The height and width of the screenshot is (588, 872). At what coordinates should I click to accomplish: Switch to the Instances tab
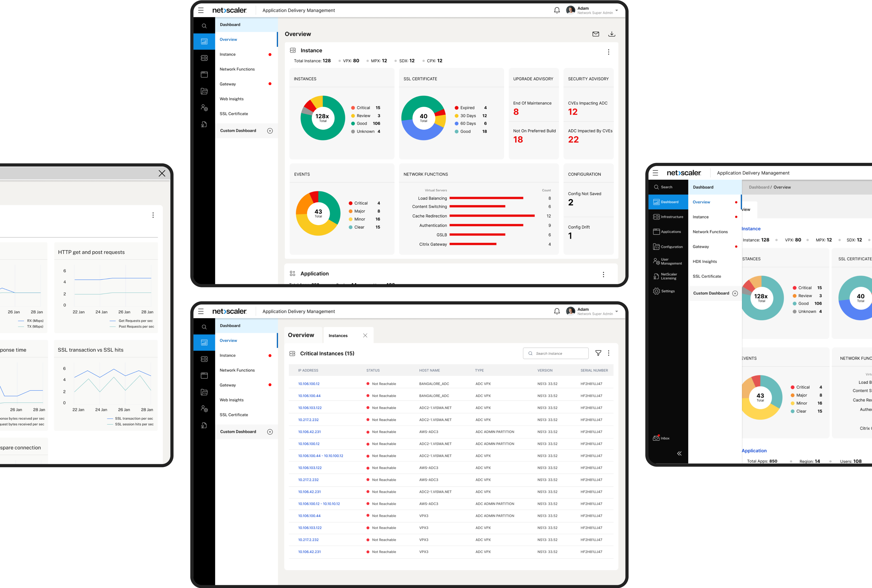(338, 336)
